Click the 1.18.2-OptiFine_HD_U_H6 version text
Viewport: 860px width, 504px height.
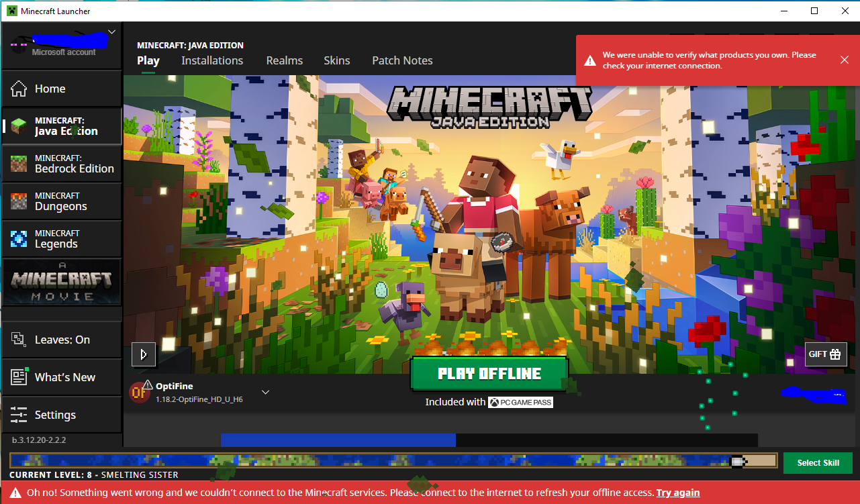[199, 399]
